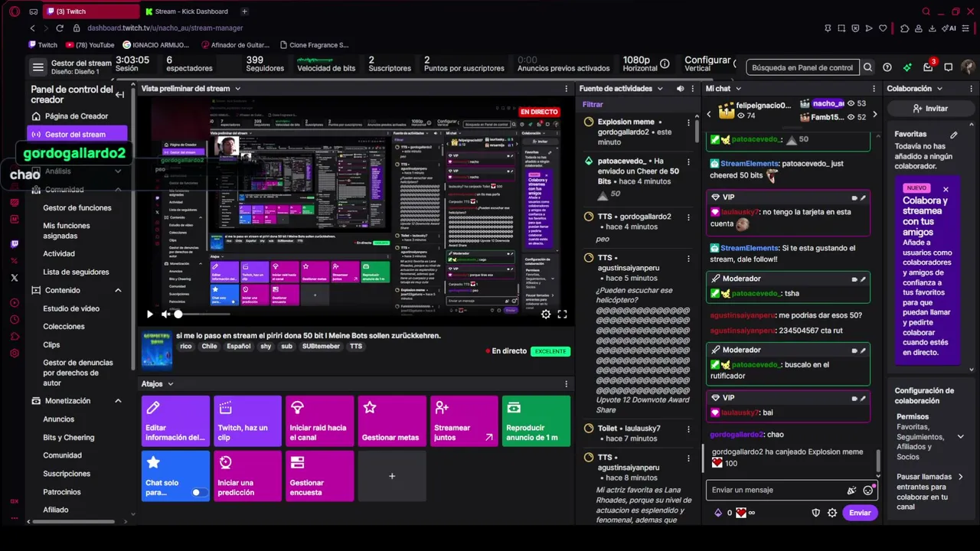Mute activity feed sound icon
980x551 pixels.
pos(680,89)
